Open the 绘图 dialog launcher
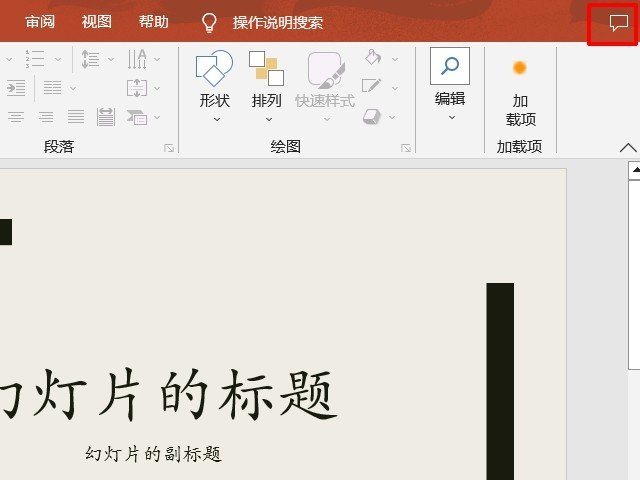 click(x=405, y=148)
